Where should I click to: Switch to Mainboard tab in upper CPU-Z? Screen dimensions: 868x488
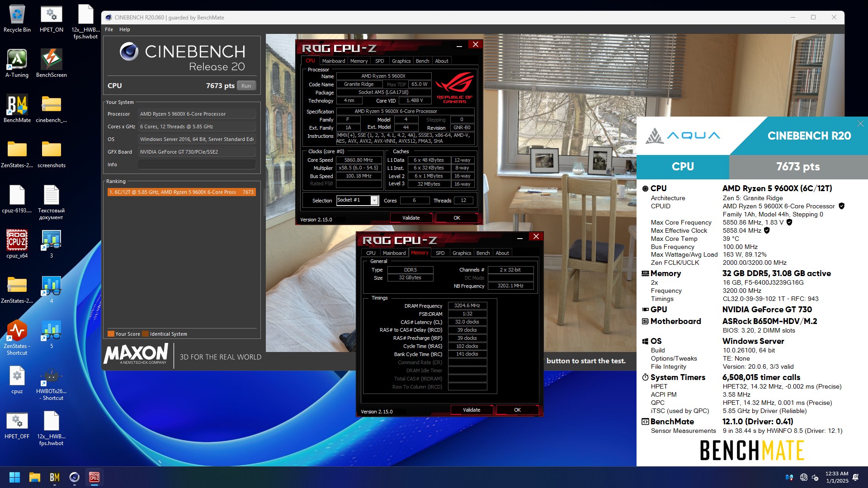(334, 61)
